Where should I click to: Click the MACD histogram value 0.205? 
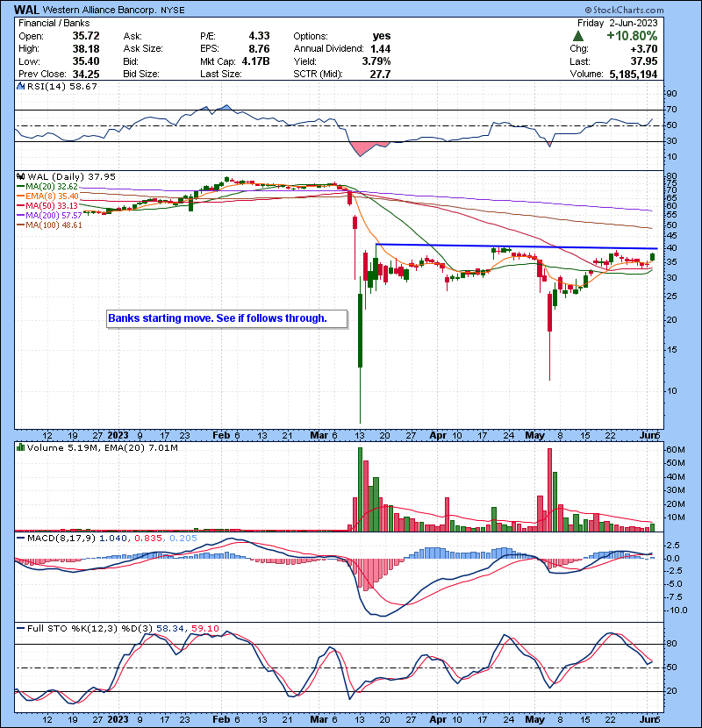pyautogui.click(x=183, y=539)
